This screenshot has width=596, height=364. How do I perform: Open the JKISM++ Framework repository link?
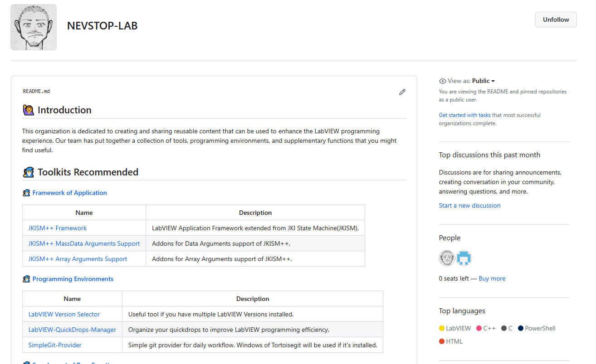tap(57, 228)
